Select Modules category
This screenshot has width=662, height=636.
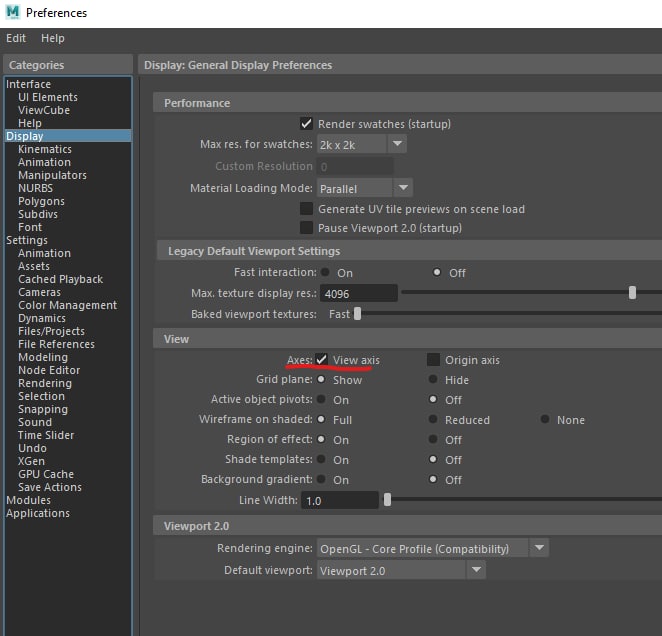coord(28,500)
